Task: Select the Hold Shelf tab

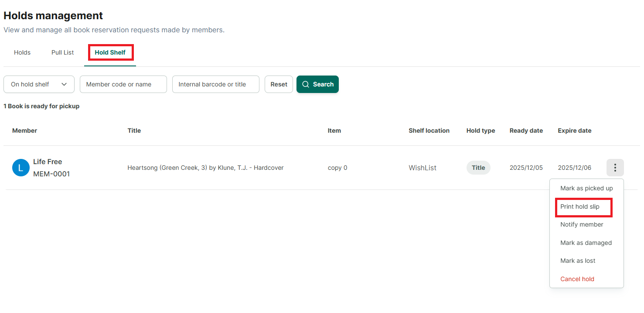Action: pyautogui.click(x=110, y=52)
